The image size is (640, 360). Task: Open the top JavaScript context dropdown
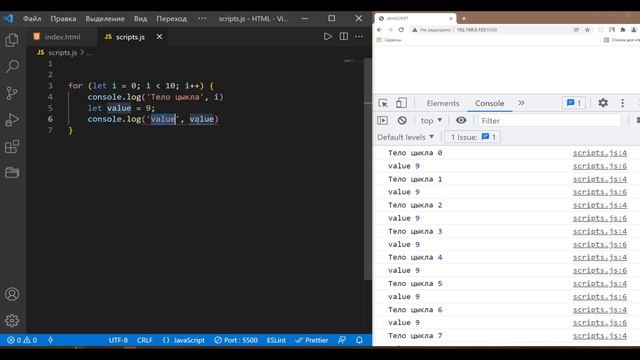coord(431,120)
